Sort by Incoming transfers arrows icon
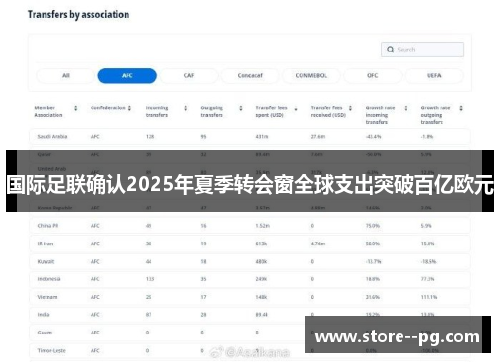This screenshot has height=362, width=500. tap(186, 108)
